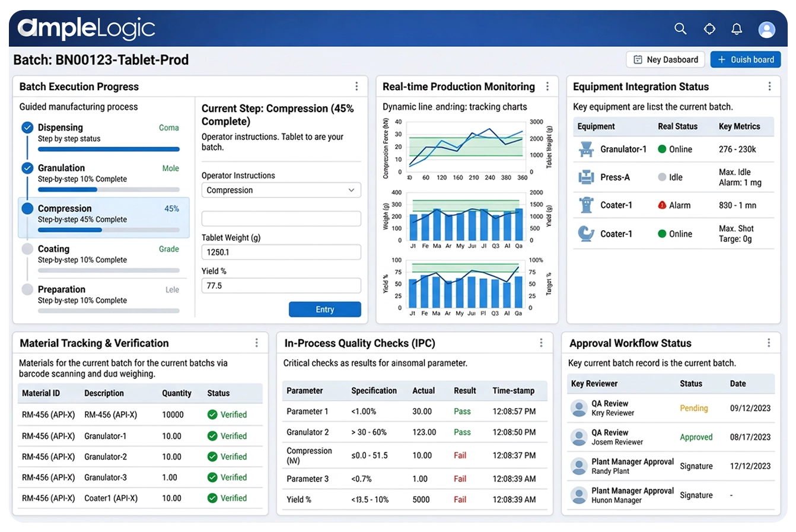The image size is (796, 532).
Task: Open Equipment Integration Status options menu
Action: pos(769,87)
